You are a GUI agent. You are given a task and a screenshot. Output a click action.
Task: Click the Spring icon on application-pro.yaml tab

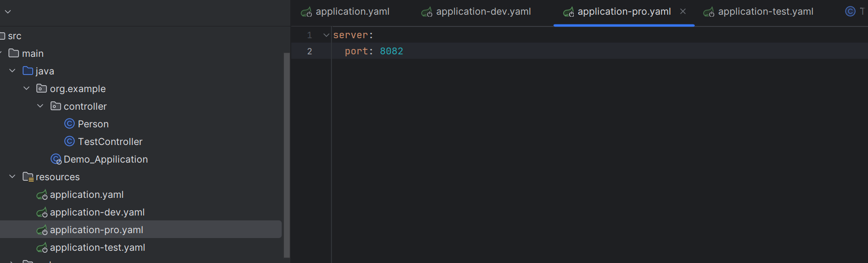point(568,12)
